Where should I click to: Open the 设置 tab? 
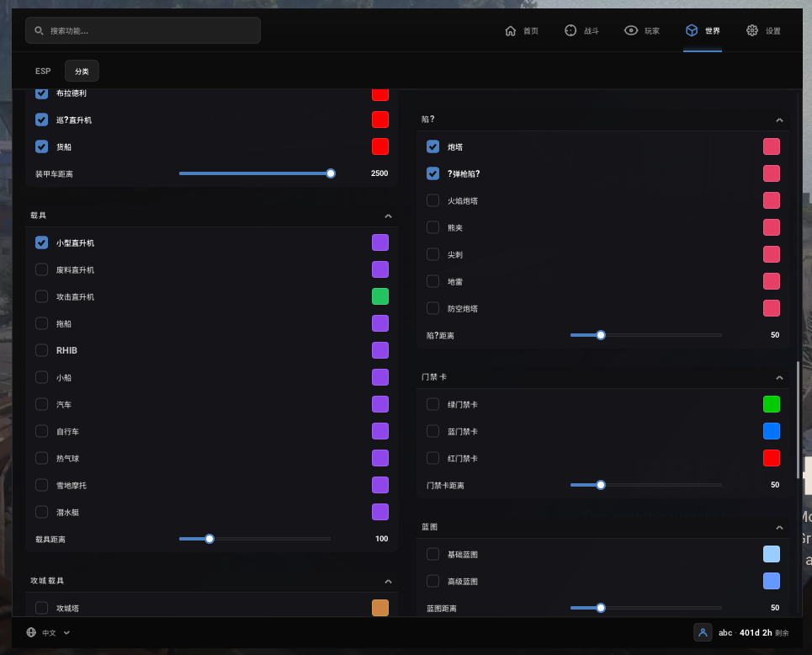pyautogui.click(x=763, y=30)
